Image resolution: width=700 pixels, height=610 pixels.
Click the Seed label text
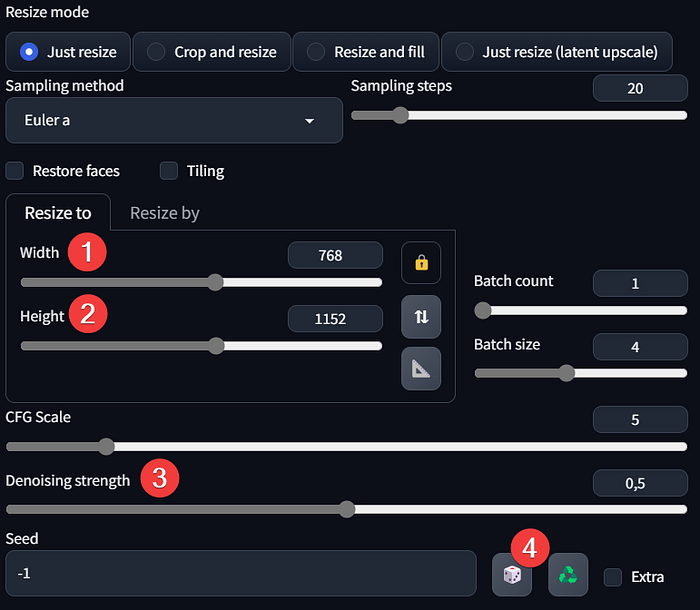[x=22, y=539]
